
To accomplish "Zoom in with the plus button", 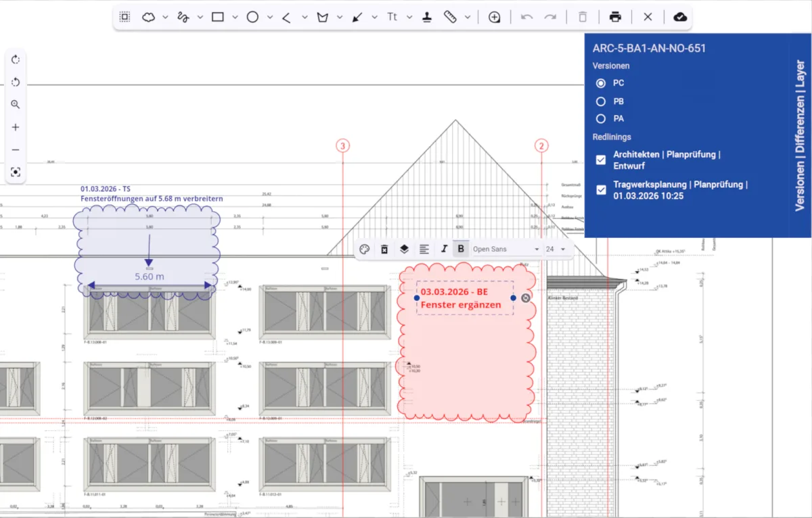I will point(16,127).
